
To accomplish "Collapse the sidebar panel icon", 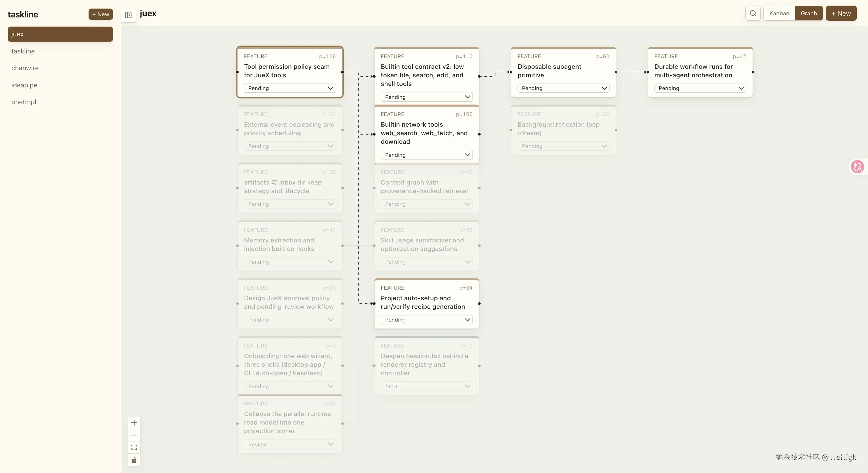I will [x=128, y=15].
